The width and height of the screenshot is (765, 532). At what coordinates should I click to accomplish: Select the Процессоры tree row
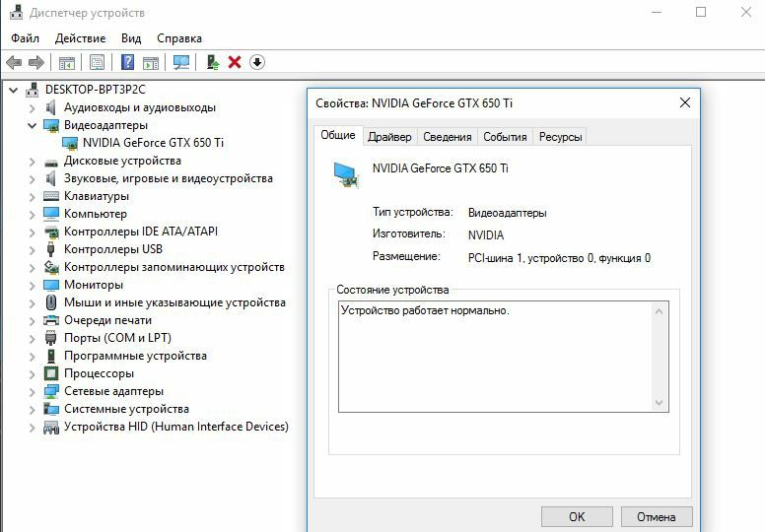pyautogui.click(x=99, y=373)
